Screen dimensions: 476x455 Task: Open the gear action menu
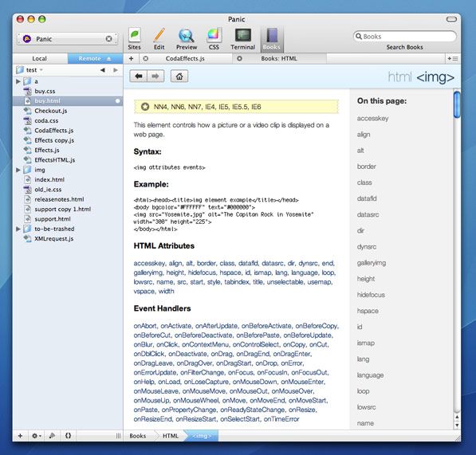[36, 436]
